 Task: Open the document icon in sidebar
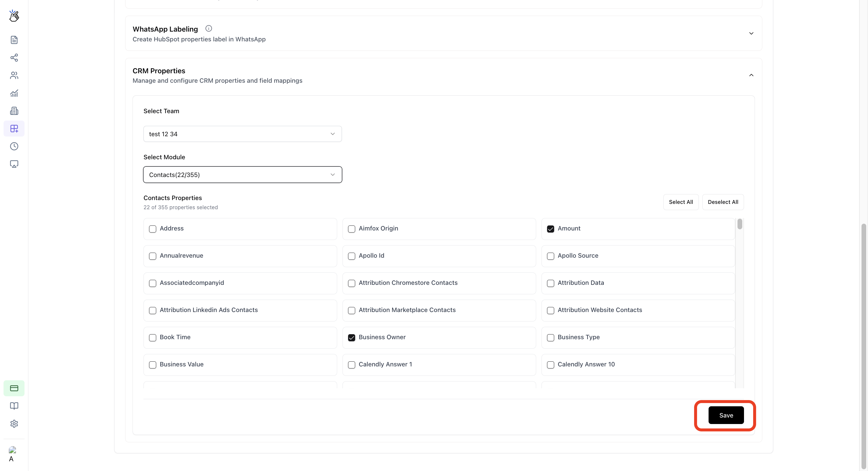(14, 40)
